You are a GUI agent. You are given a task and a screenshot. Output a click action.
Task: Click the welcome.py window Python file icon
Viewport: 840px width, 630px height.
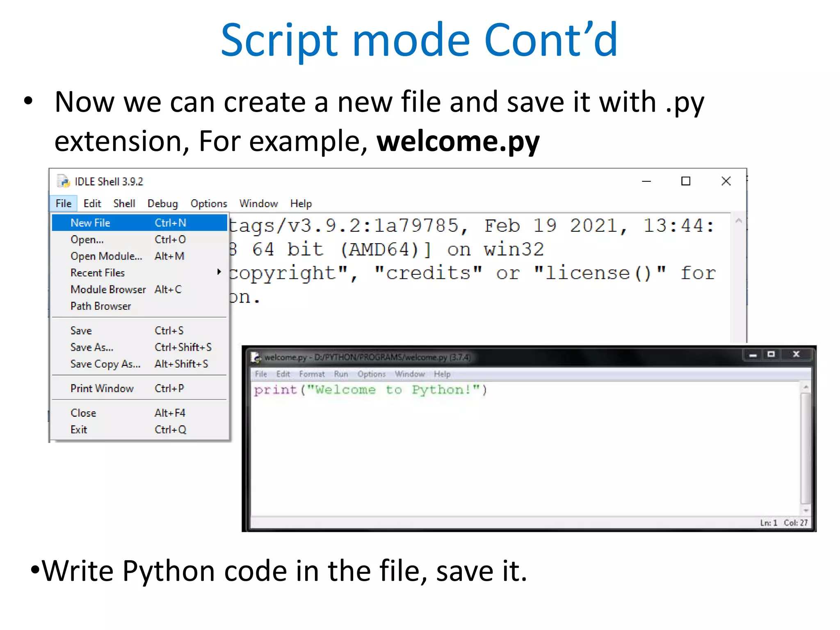point(256,357)
